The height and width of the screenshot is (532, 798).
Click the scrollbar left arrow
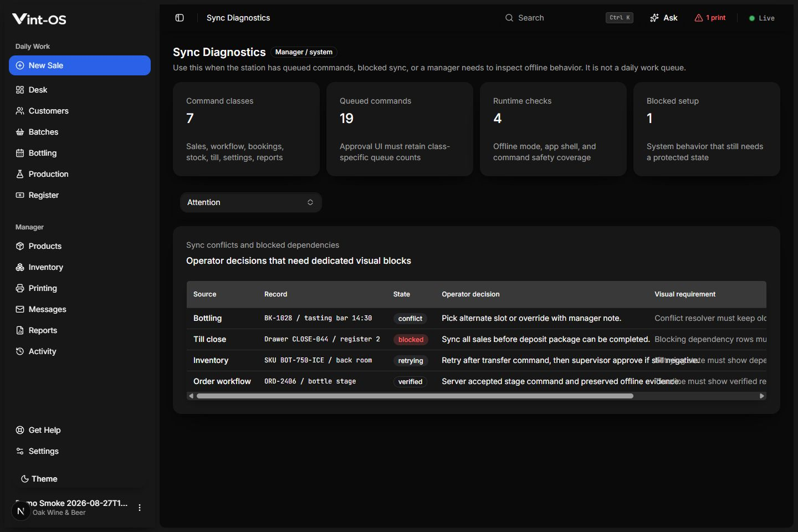coord(191,396)
